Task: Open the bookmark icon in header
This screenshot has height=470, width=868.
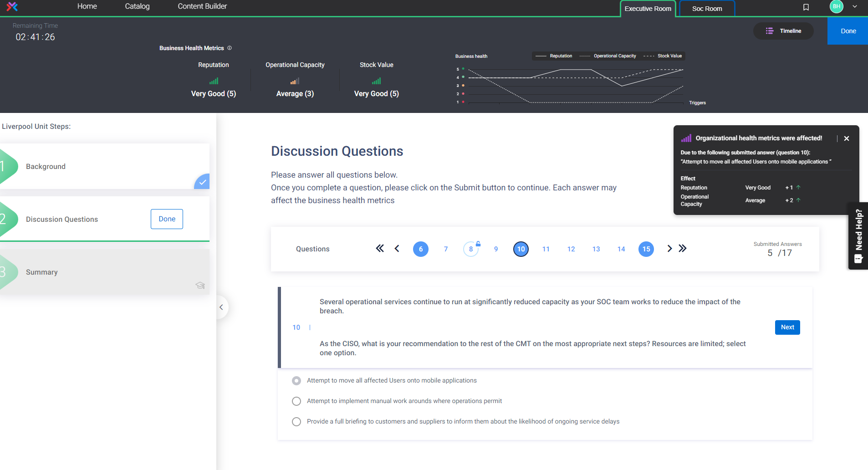Action: click(806, 7)
